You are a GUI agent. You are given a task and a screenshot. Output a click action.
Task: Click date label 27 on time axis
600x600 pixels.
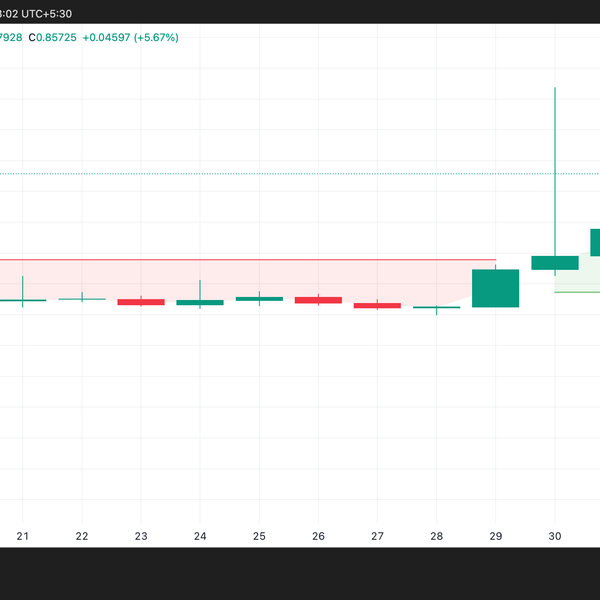(x=377, y=536)
